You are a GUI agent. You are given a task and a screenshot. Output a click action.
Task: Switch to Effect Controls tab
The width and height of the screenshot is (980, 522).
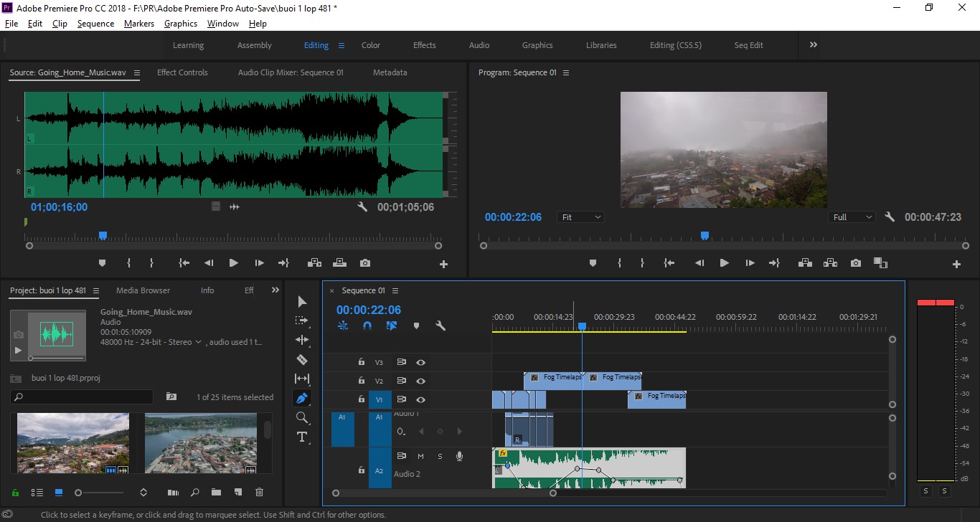[x=182, y=72]
